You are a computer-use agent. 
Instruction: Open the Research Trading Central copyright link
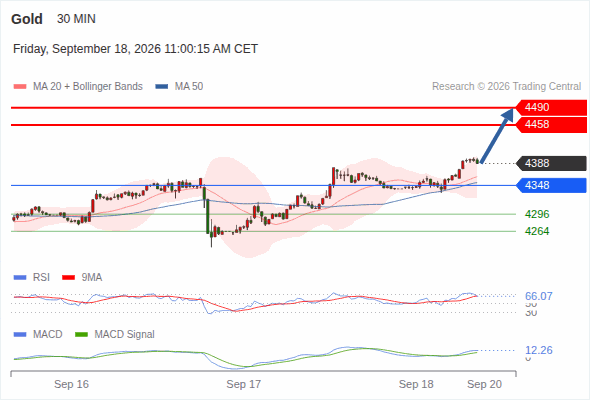tap(506, 87)
